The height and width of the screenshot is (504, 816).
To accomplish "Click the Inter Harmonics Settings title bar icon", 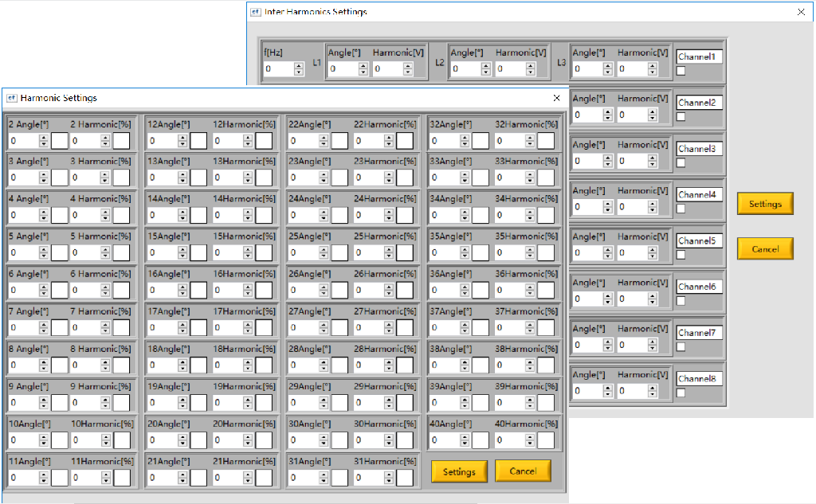I will pyautogui.click(x=256, y=12).
